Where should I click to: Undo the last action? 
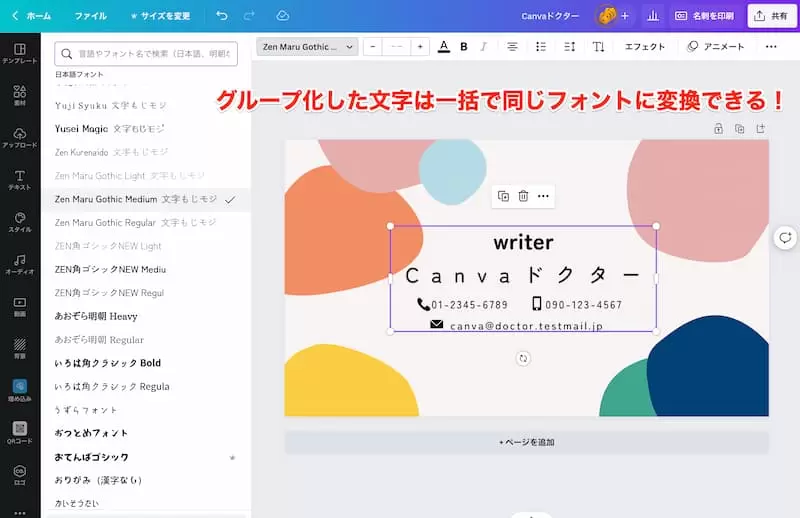point(221,16)
